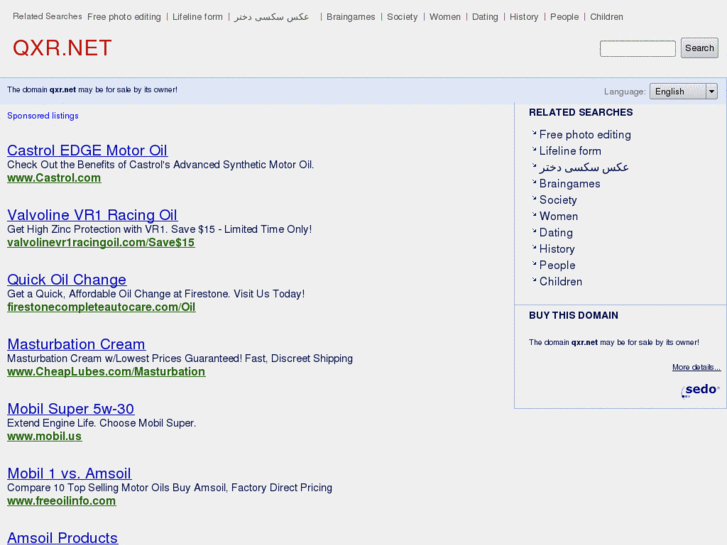Select Society in sidebar list
Viewport: 727px width, 545px height.
pos(558,200)
